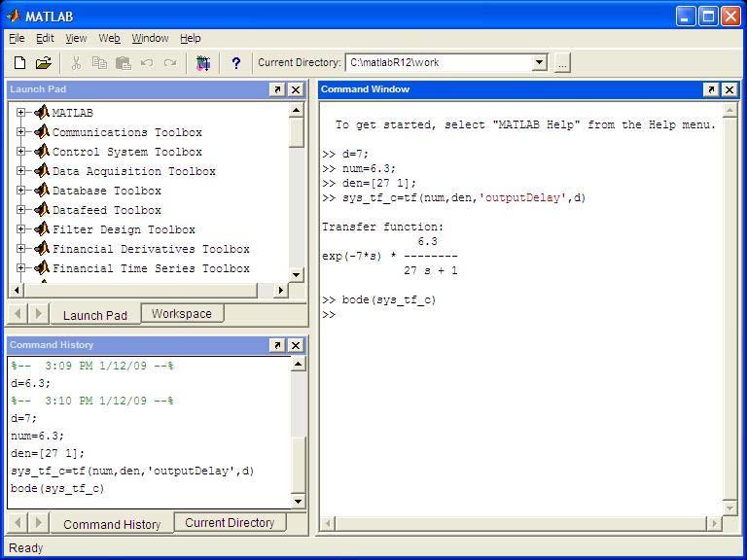747x560 pixels.
Task: Switch to the Command History tab
Action: (x=112, y=524)
